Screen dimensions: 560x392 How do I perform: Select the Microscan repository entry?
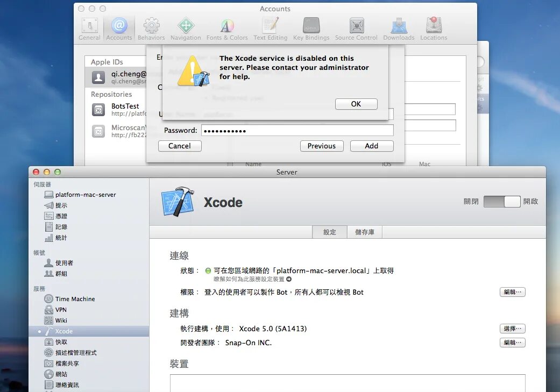[x=116, y=131]
